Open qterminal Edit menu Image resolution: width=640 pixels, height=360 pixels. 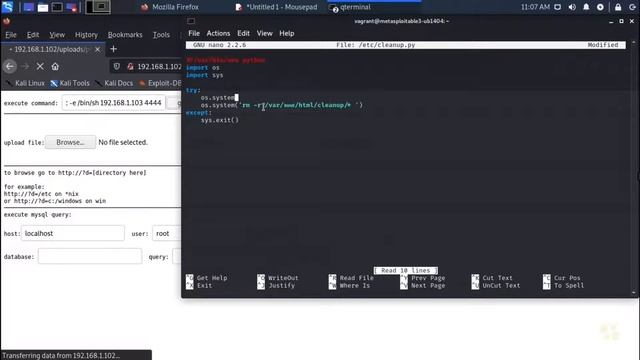point(243,33)
